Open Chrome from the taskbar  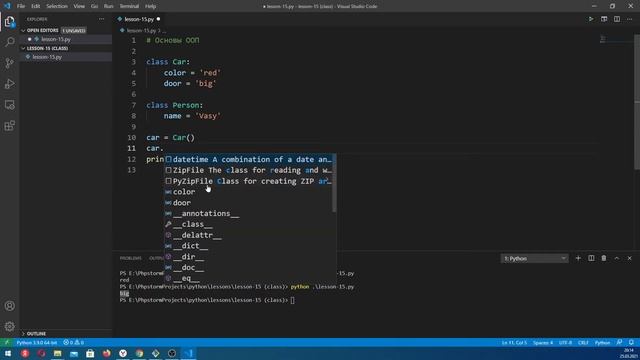click(x=139, y=353)
